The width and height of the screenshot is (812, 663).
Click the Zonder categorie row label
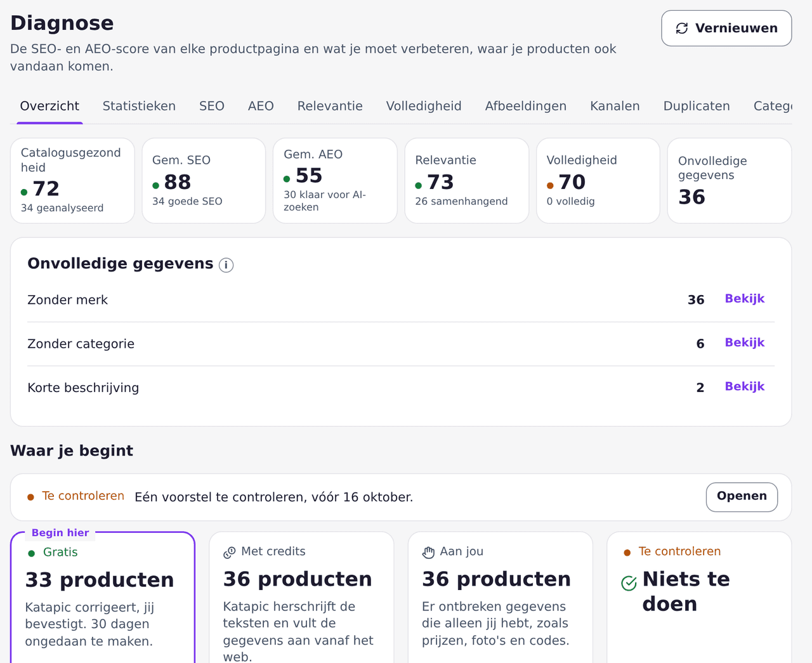(81, 344)
